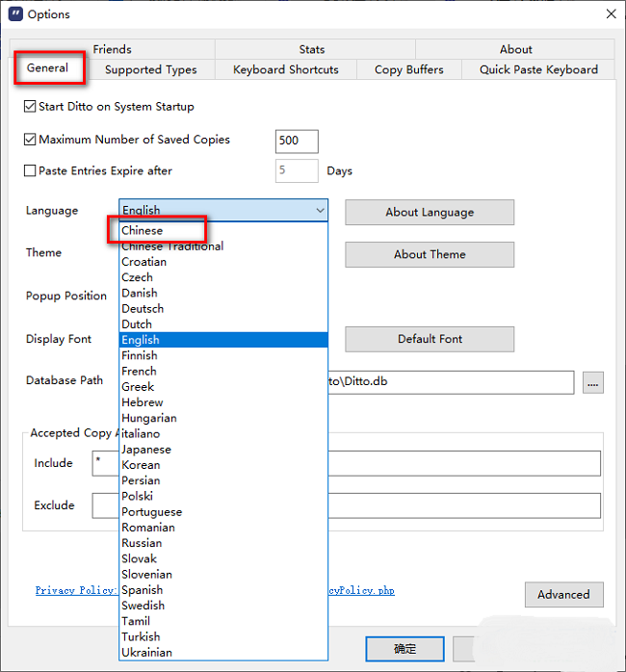Select highlighted English language option
Viewport: 626px width, 672px height.
pos(223,340)
